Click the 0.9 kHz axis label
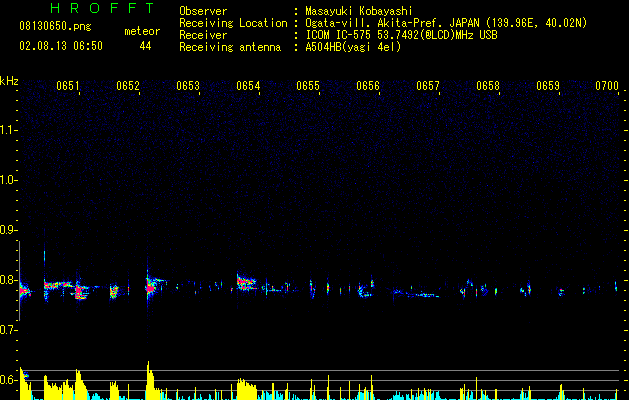Screen dimensions: 629x400 click(x=8, y=230)
